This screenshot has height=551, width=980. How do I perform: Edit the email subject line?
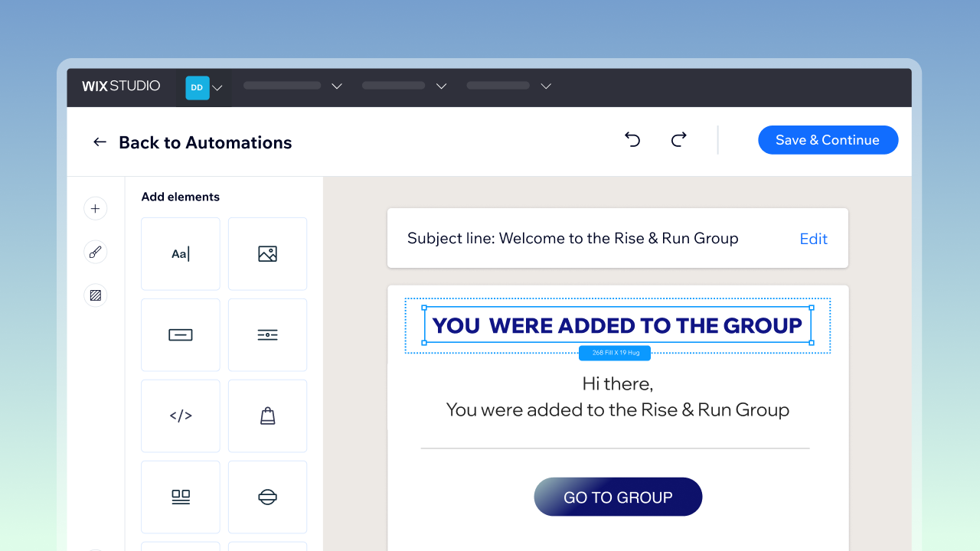(x=813, y=238)
